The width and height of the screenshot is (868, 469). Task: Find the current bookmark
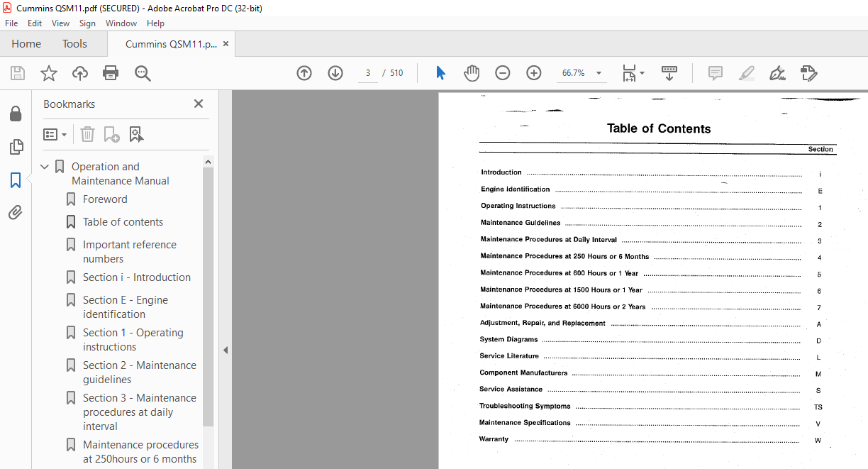coord(136,134)
